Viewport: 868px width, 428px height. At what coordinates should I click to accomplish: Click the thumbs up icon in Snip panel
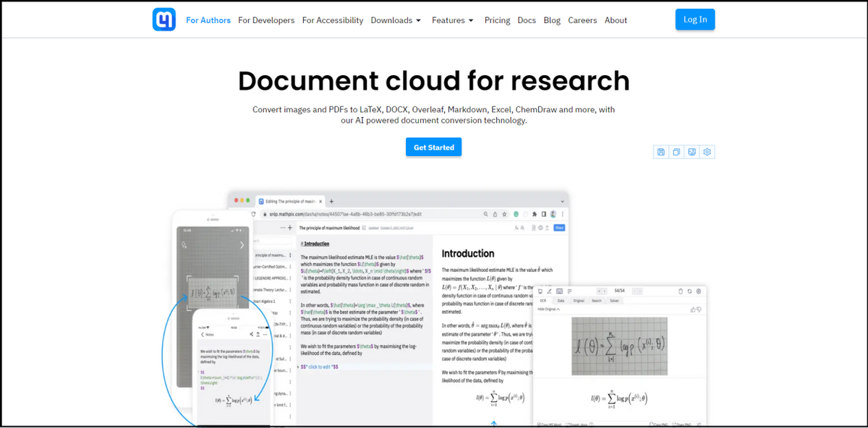[693, 309]
